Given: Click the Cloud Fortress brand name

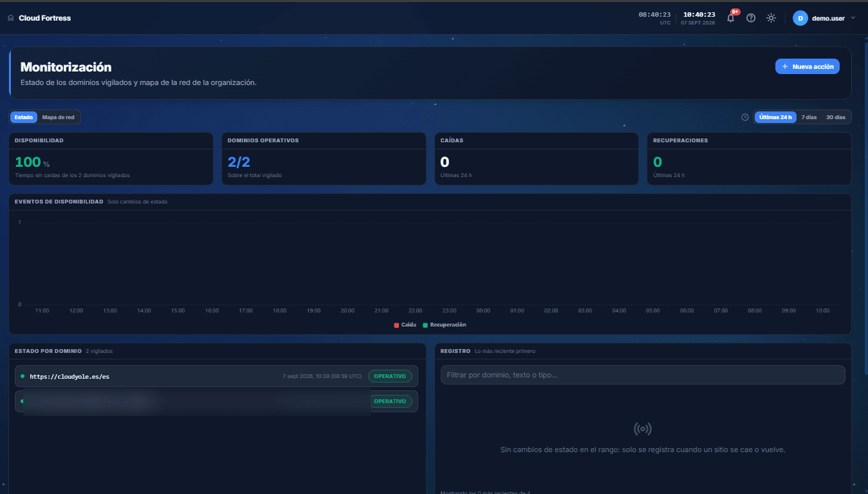Looking at the screenshot, I should point(45,18).
